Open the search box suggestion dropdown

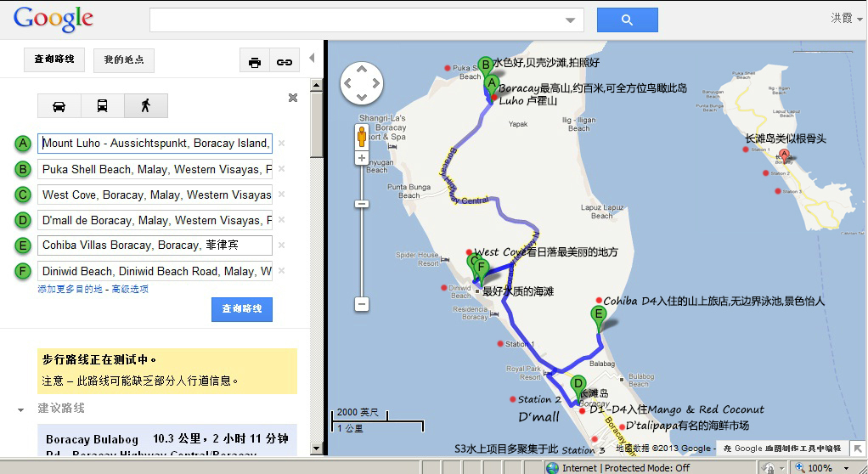(x=570, y=20)
